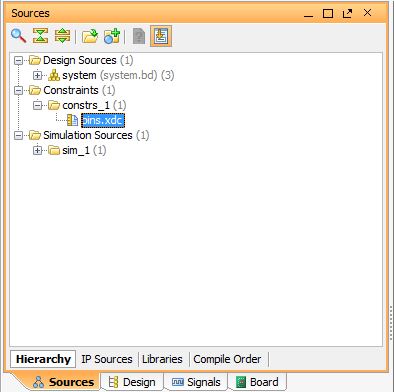The image size is (394, 392).
Task: Click the Search magnifier icon in Sources toolbar
Action: [18, 36]
